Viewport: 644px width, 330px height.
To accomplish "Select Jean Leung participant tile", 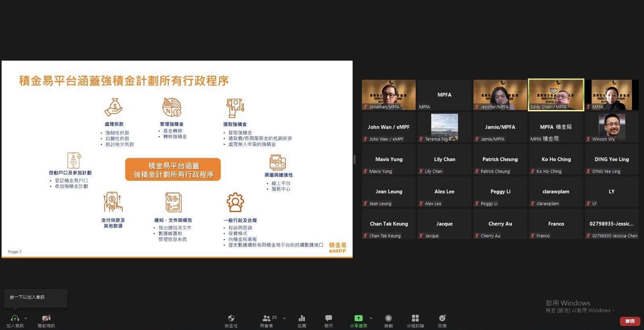I will [x=388, y=191].
